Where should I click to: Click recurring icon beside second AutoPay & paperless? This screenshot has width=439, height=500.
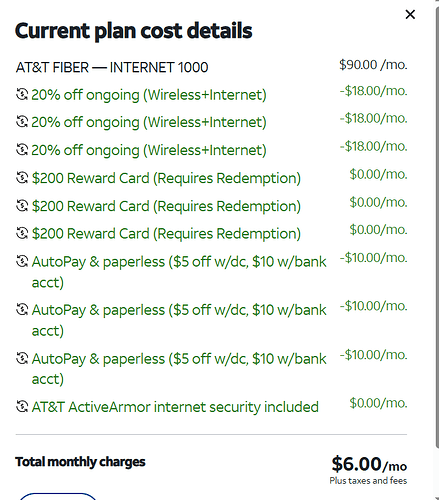click(x=22, y=310)
